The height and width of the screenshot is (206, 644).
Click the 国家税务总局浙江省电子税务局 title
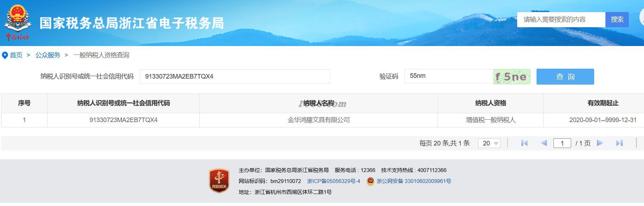click(131, 23)
